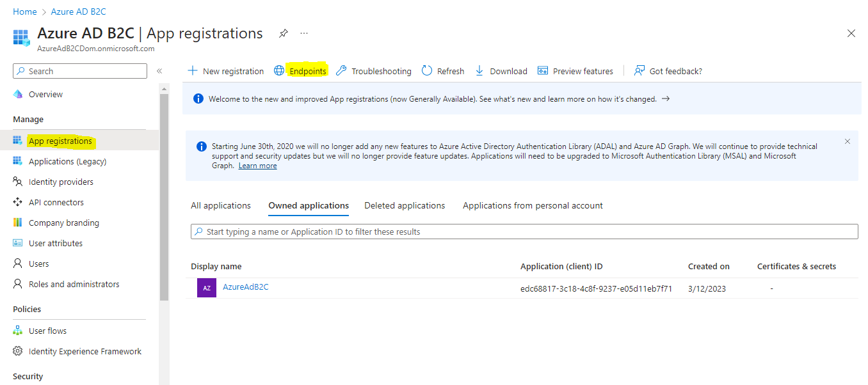This screenshot has height=385, width=868.
Task: Open Azure AD B2C breadcrumb link
Action: (79, 12)
